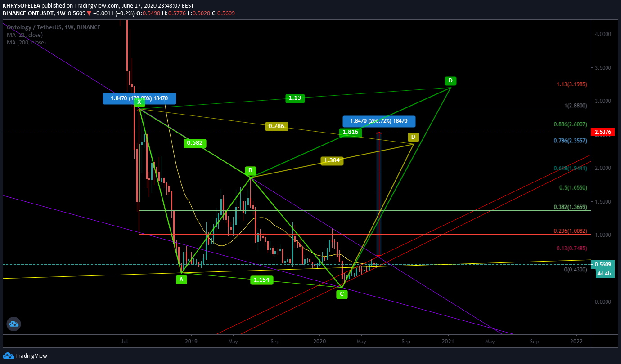Select the blue 266.72% measurement label
Screen dimensions: 621x364
[379, 121]
